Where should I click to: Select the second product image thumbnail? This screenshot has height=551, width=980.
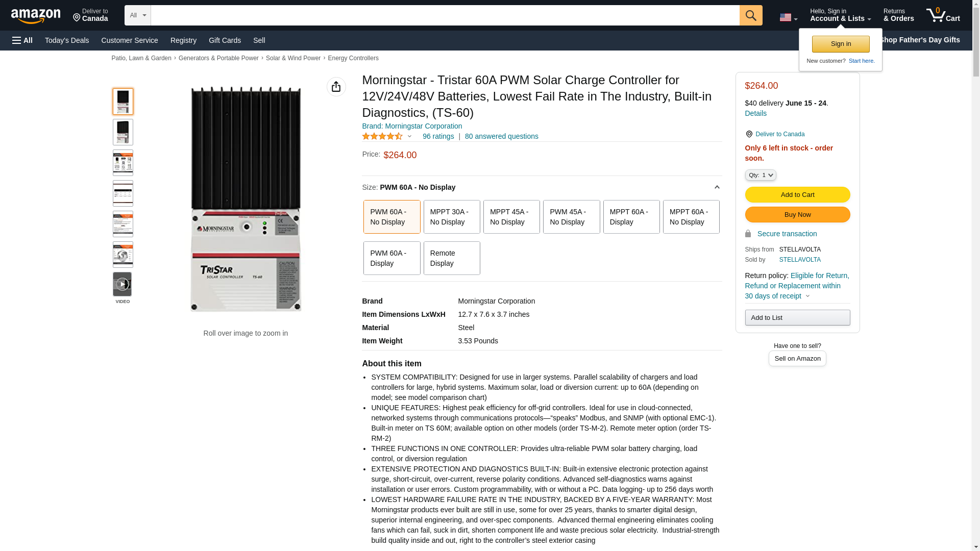(x=122, y=132)
